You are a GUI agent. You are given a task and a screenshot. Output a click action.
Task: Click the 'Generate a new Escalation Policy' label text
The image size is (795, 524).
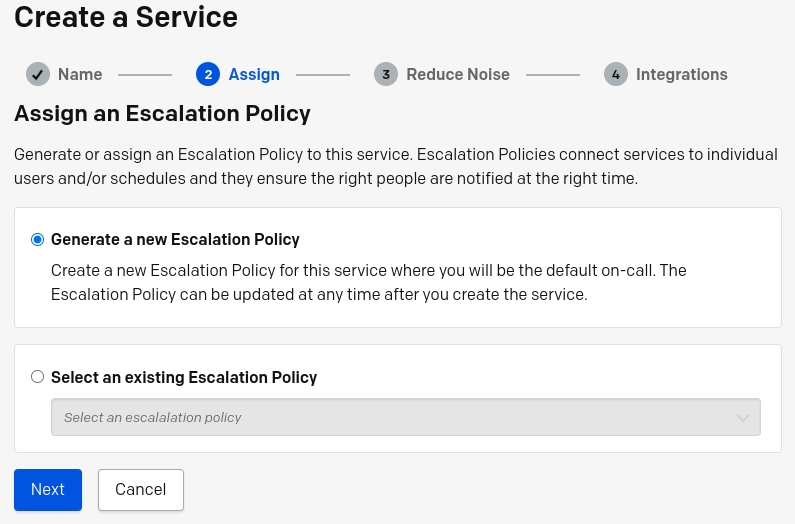(175, 239)
